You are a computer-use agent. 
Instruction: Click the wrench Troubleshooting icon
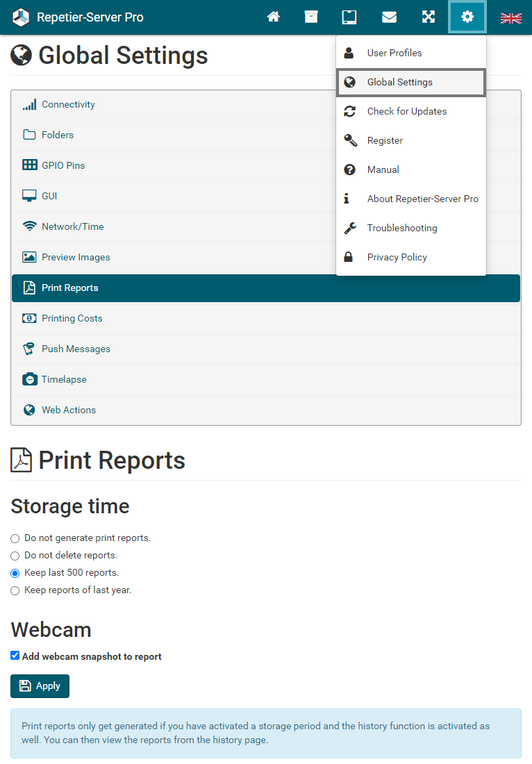click(x=350, y=228)
